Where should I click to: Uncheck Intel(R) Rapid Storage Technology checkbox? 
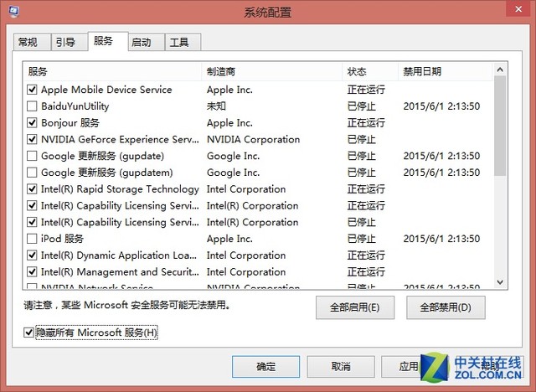(x=32, y=189)
